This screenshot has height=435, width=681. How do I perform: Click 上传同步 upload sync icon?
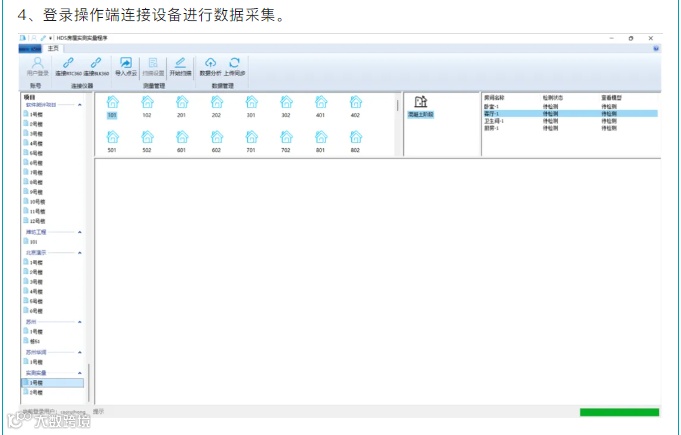pyautogui.click(x=235, y=63)
